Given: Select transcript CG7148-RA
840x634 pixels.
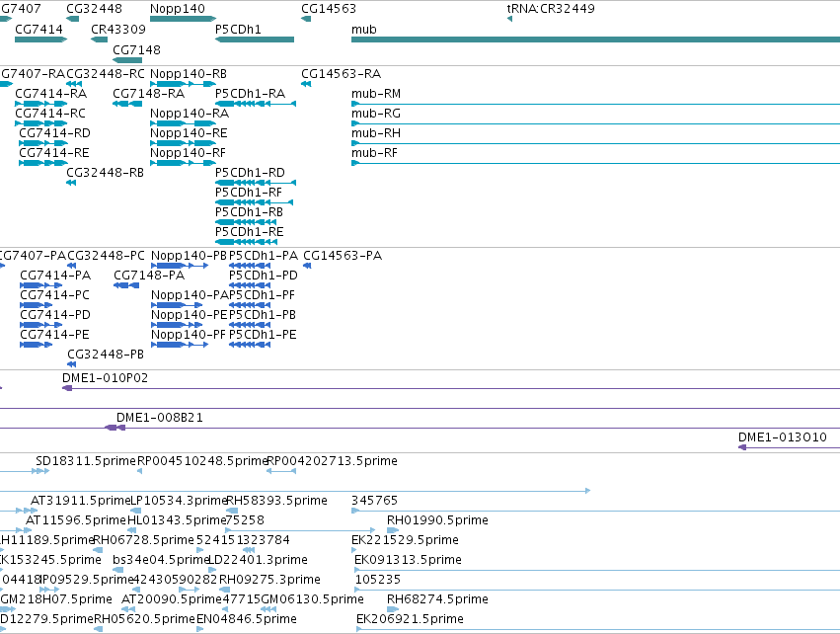Looking at the screenshot, I should (x=127, y=104).
